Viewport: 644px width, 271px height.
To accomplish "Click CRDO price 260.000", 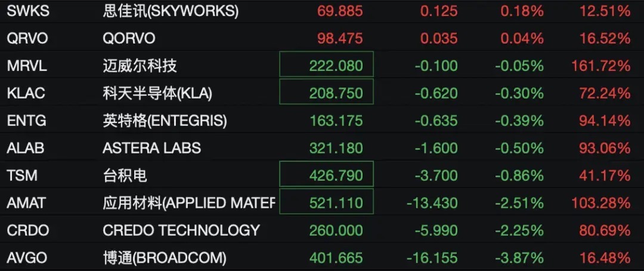I will tap(336, 230).
